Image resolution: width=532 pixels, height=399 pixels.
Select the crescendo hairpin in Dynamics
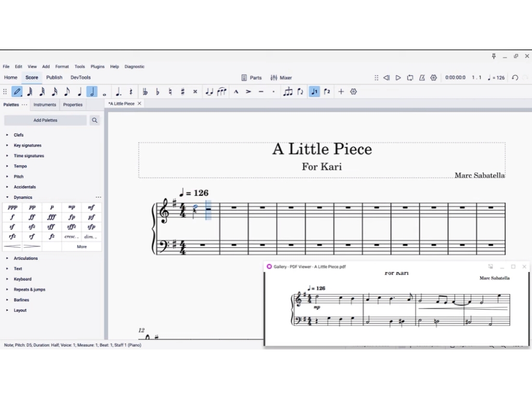tap(12, 247)
